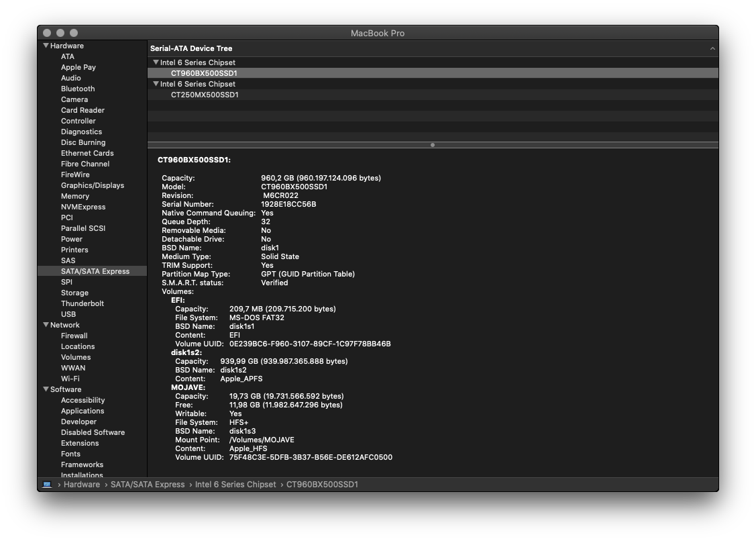The height and width of the screenshot is (541, 756).
Task: Click Hardware in the bottom path bar
Action: 81,485
